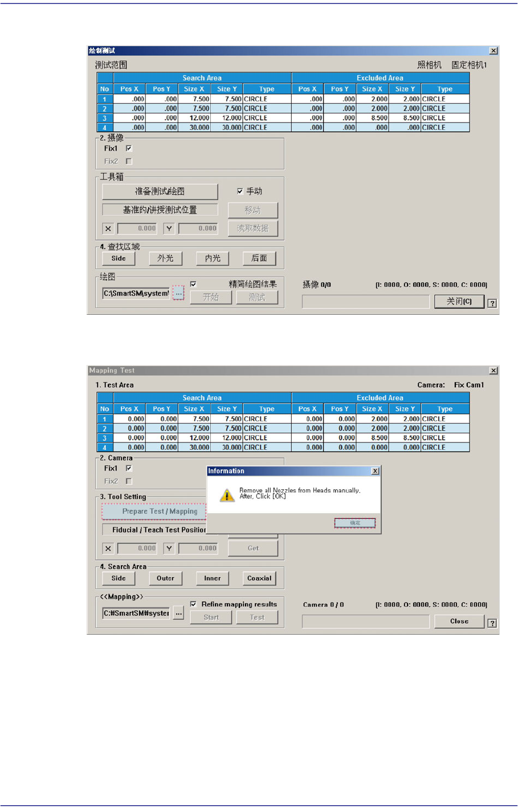Select 后面 search area button

coord(259,258)
